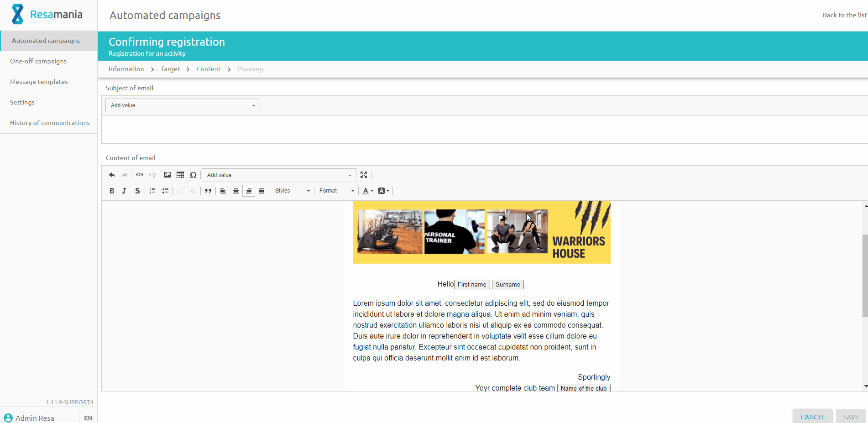Image resolution: width=868 pixels, height=423 pixels.
Task: Apply block quote formatting
Action: [x=208, y=191]
